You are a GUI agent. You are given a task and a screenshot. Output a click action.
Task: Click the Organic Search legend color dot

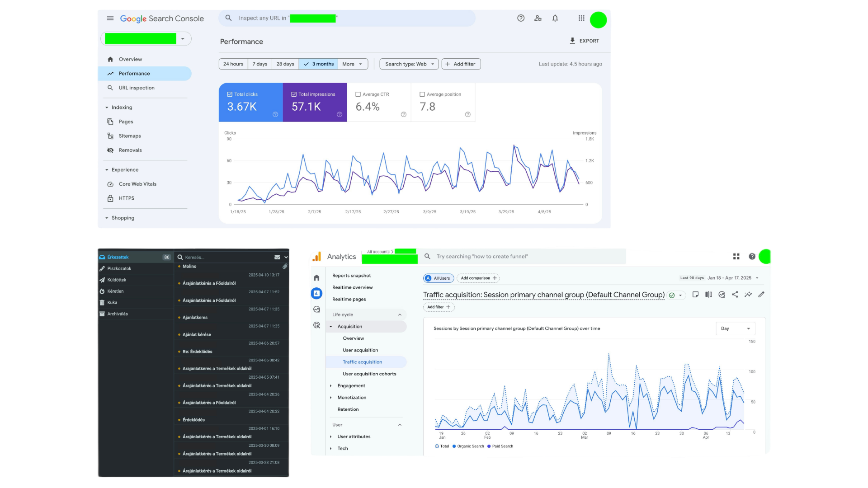point(454,446)
